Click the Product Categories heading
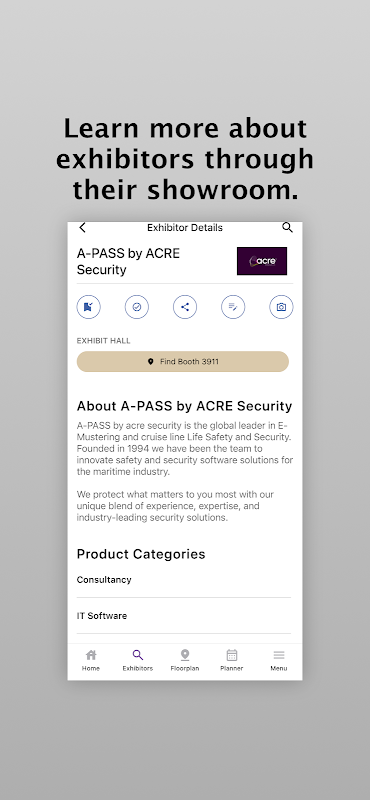This screenshot has height=800, width=370. coord(141,554)
